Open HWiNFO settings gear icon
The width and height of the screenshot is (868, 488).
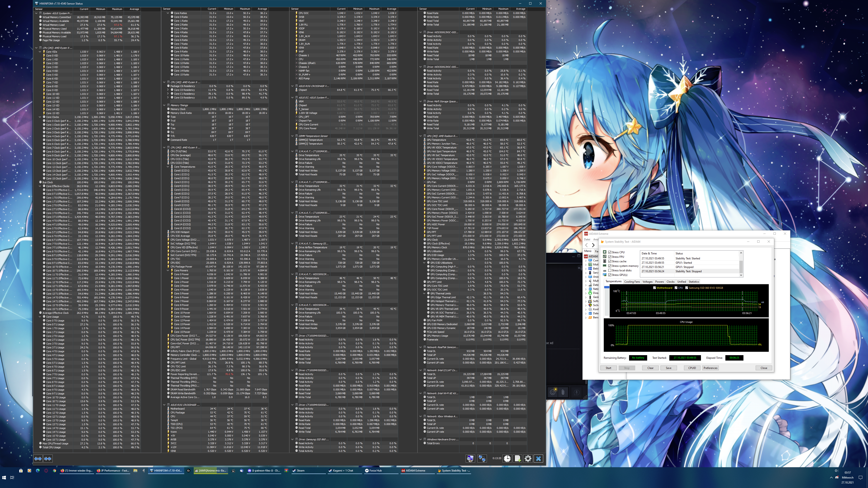[x=528, y=458]
